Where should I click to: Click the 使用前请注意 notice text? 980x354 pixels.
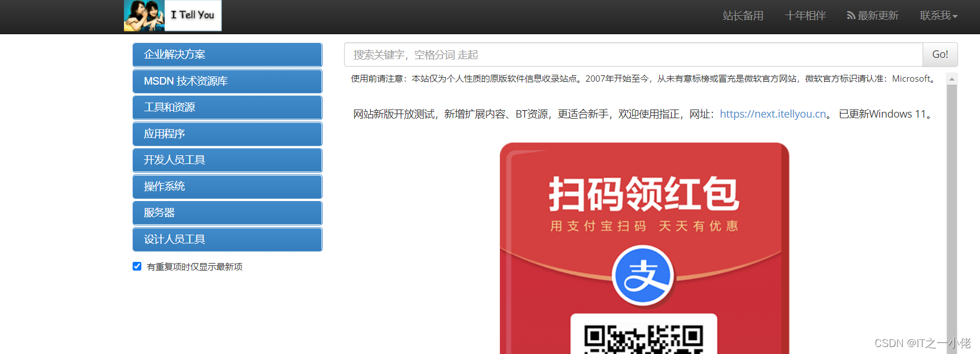(x=644, y=79)
